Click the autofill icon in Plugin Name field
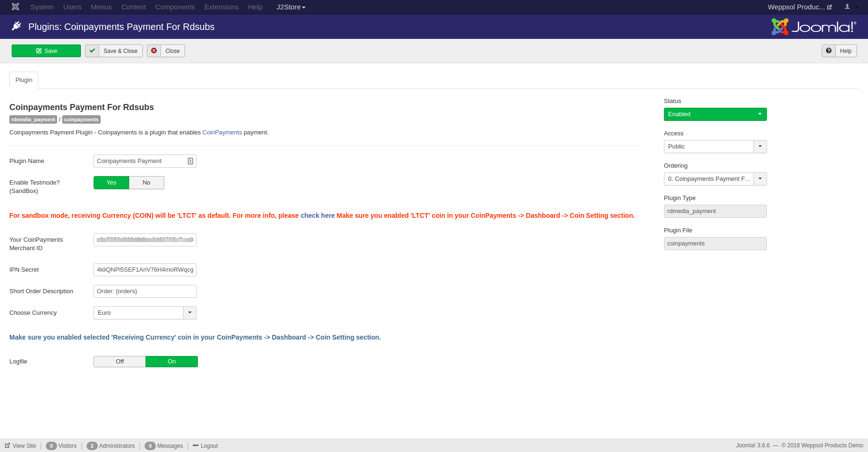Image resolution: width=868 pixels, height=452 pixels. tap(190, 161)
